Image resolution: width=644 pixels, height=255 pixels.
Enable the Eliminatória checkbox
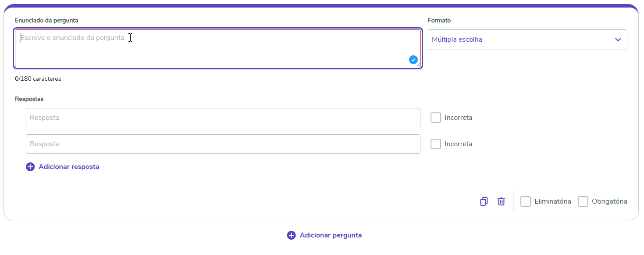[x=526, y=201]
